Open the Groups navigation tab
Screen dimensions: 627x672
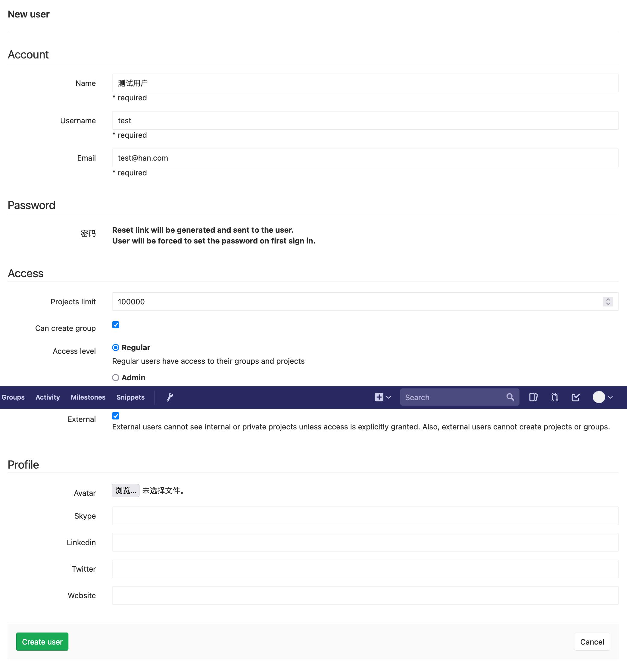coord(13,397)
